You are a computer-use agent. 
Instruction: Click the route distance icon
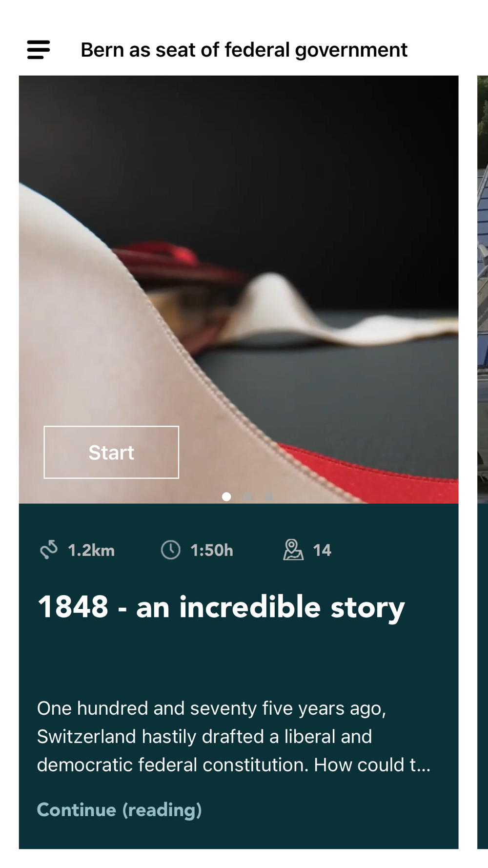[x=49, y=550]
